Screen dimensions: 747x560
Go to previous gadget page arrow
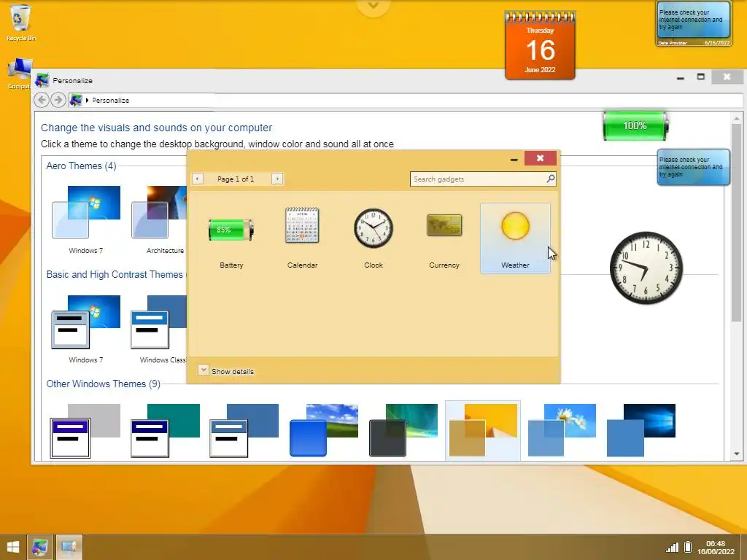coord(197,179)
